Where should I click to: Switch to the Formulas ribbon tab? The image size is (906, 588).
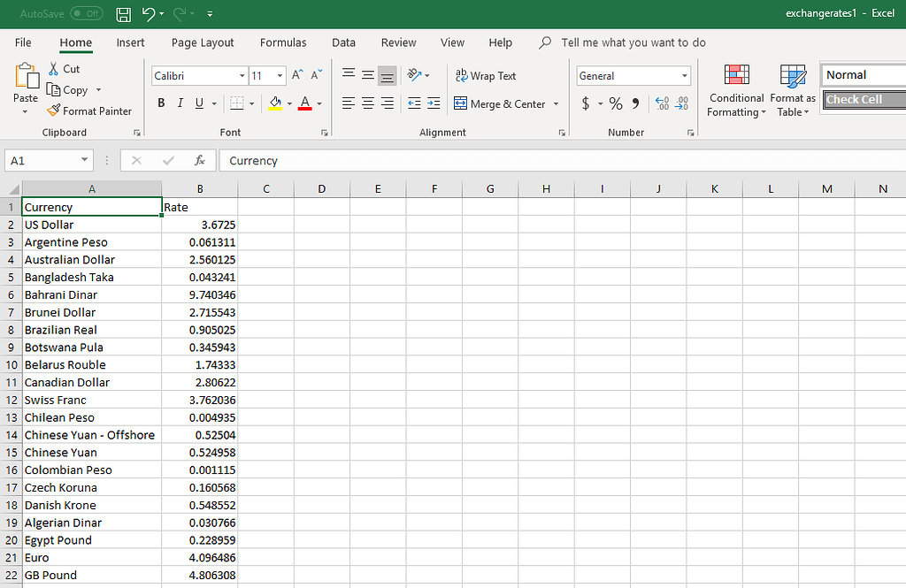click(x=282, y=42)
